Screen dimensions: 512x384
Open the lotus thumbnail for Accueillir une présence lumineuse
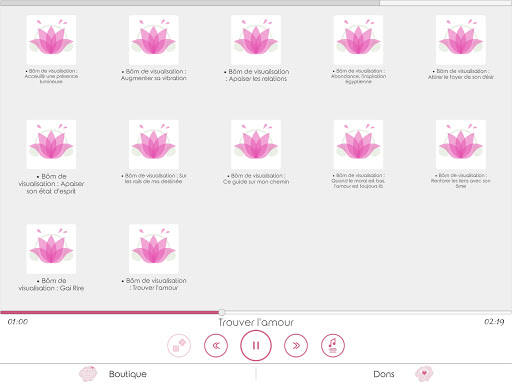51,40
